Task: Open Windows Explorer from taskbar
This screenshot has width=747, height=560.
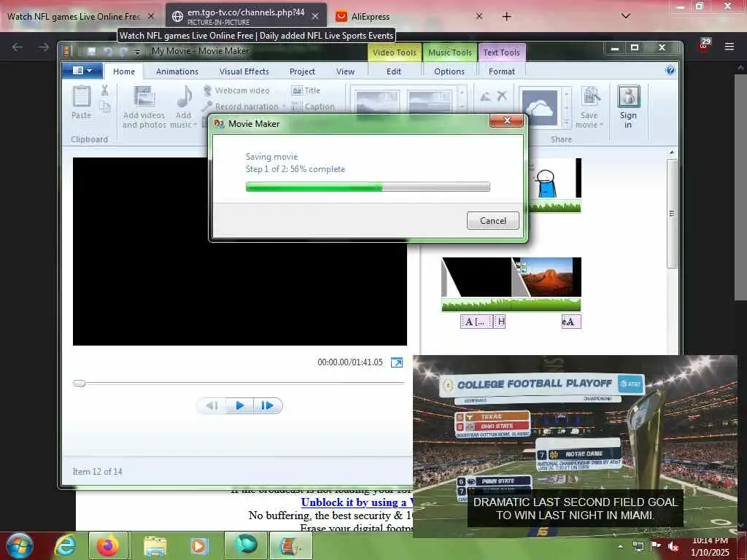Action: point(155,546)
